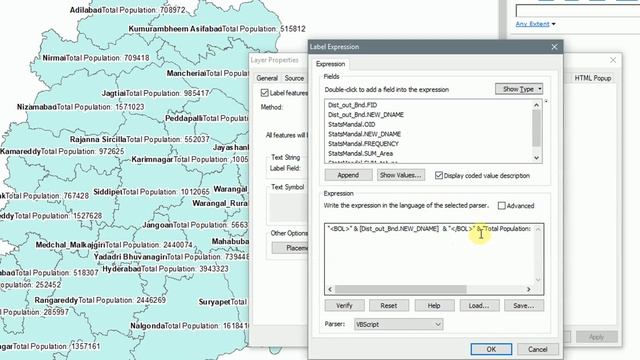Close the Layer Properties window
The image size is (640, 360).
click(x=613, y=60)
